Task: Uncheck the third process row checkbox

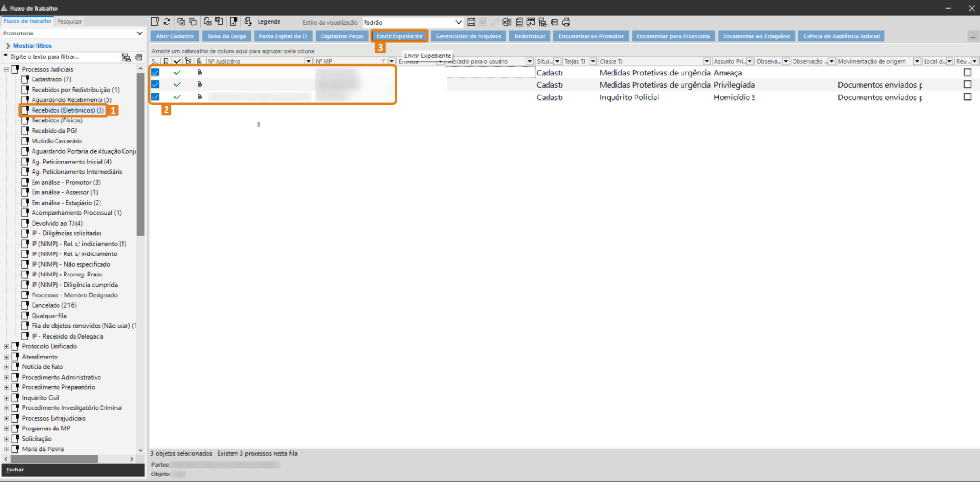Action: coord(155,97)
